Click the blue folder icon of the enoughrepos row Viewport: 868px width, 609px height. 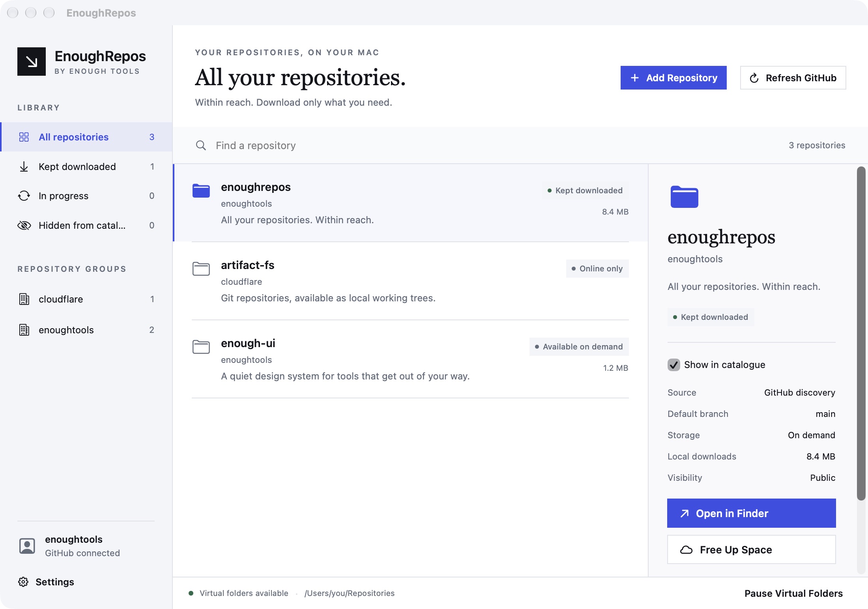coord(201,191)
